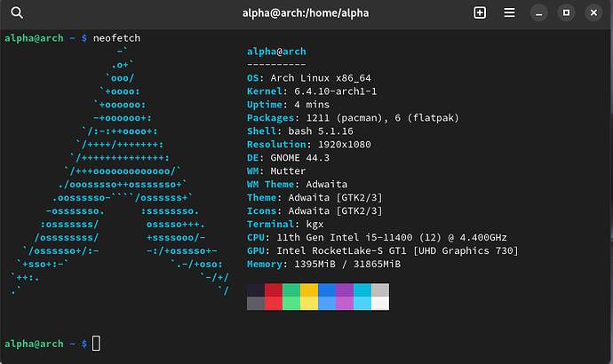Click the dark red color block

point(274,290)
